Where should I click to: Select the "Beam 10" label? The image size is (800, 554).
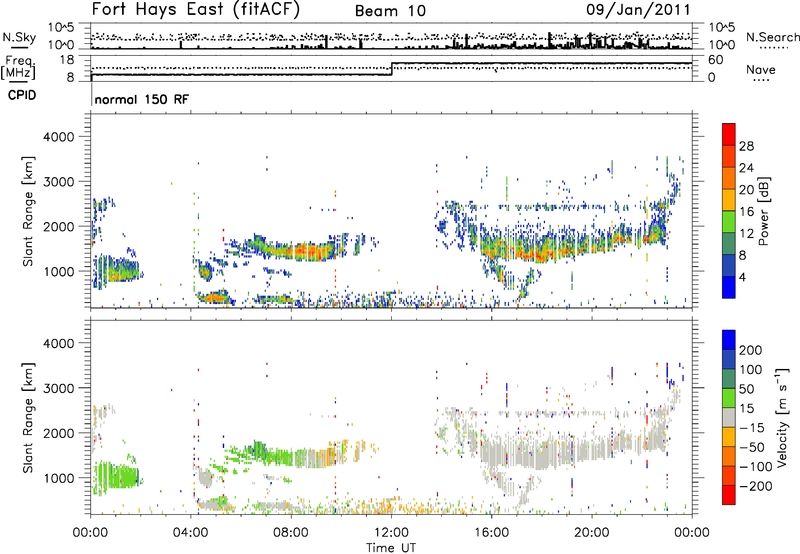point(390,11)
